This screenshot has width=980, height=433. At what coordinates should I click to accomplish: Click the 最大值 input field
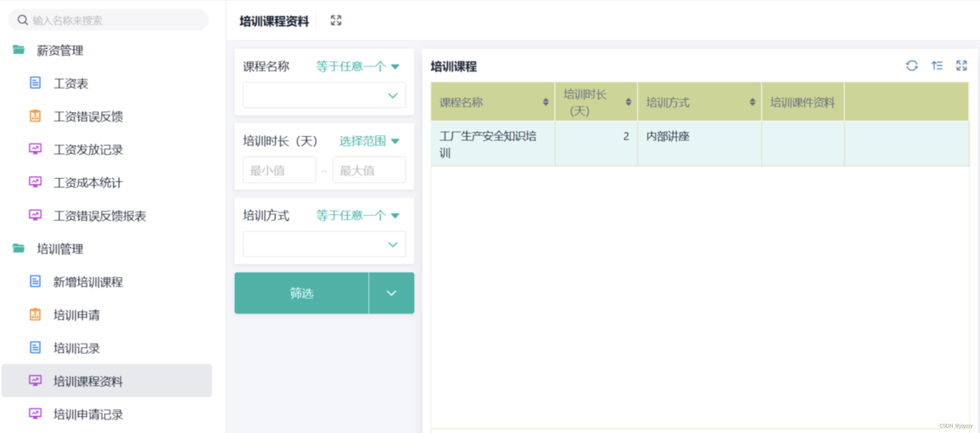(369, 170)
